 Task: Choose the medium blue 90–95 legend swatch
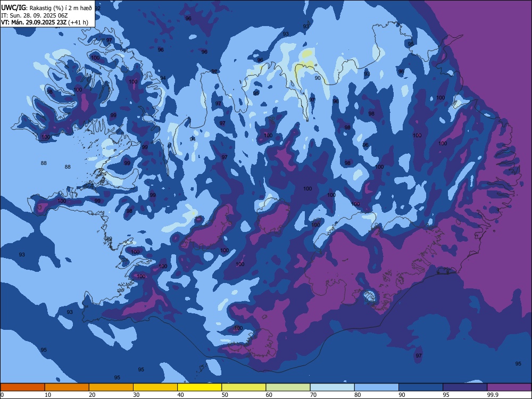click(421, 387)
